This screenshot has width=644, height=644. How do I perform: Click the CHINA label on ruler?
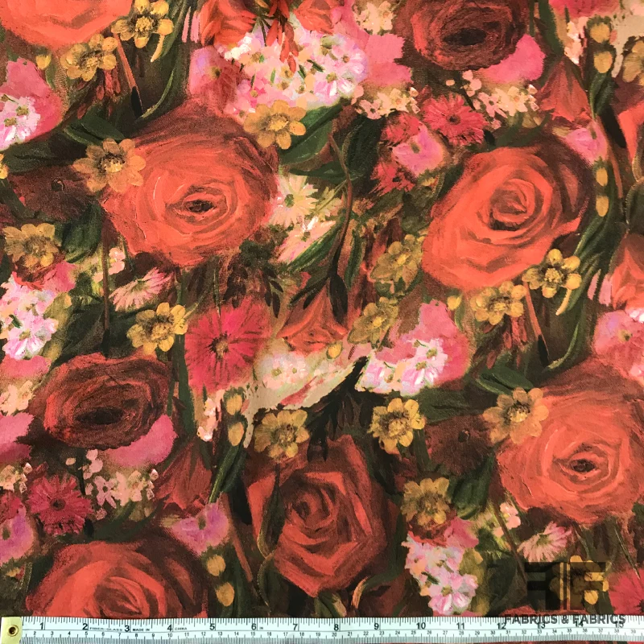(180, 629)
